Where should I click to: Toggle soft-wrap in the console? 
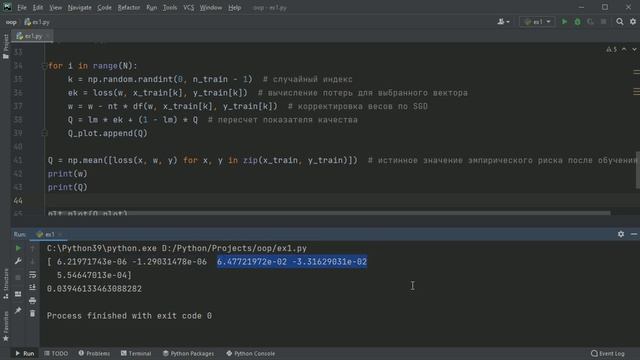point(33,275)
